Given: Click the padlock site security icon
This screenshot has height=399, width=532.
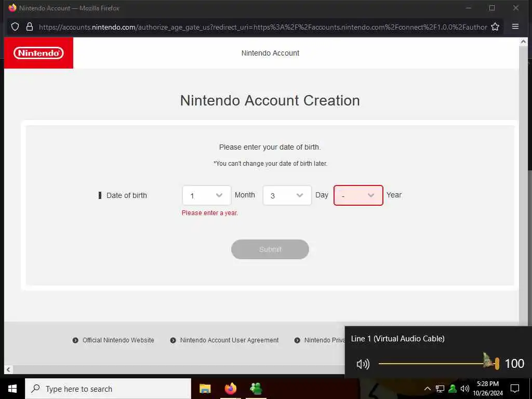Looking at the screenshot, I should pos(30,27).
